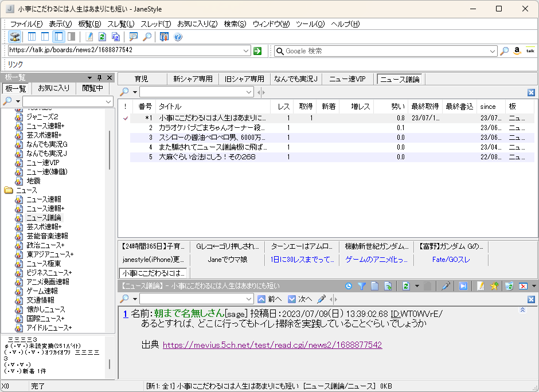Toggle the gray half-pane layout icon
This screenshot has height=392, width=539.
pos(72,37)
